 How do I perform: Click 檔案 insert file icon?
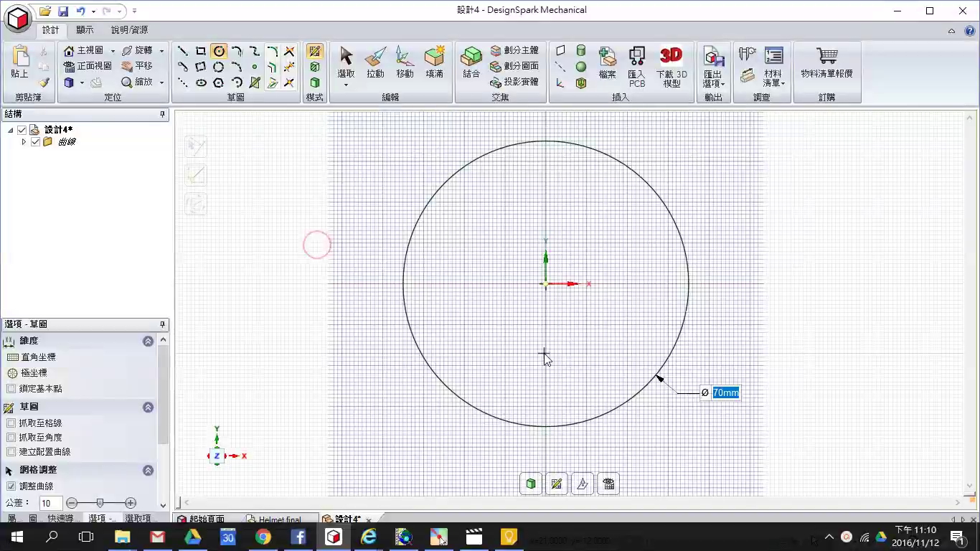pyautogui.click(x=607, y=62)
